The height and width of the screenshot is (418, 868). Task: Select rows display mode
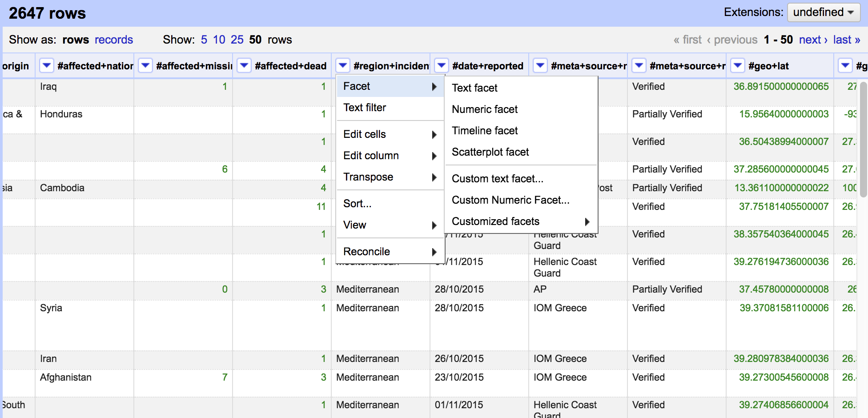click(x=76, y=40)
